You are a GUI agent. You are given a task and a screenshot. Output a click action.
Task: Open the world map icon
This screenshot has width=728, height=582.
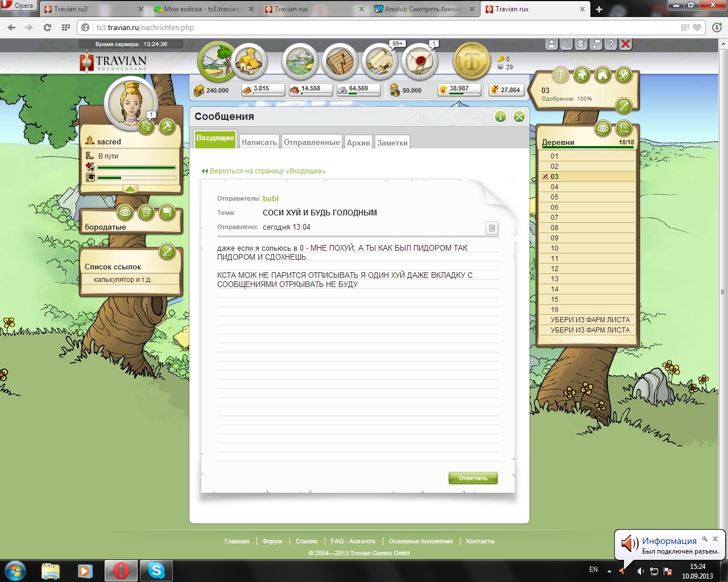coord(300,61)
